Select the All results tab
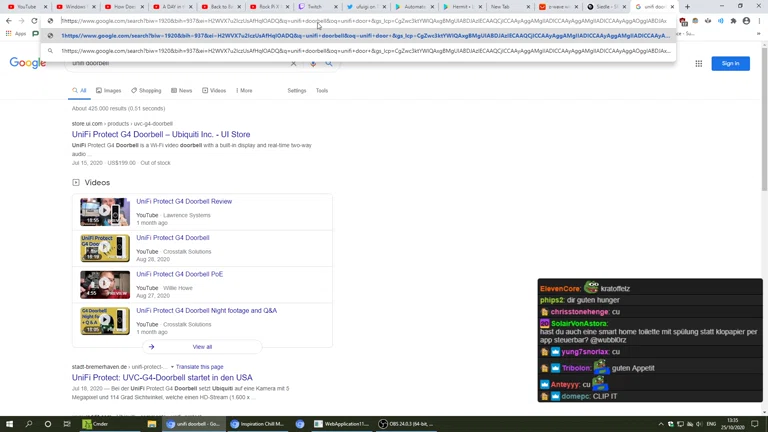 79,91
